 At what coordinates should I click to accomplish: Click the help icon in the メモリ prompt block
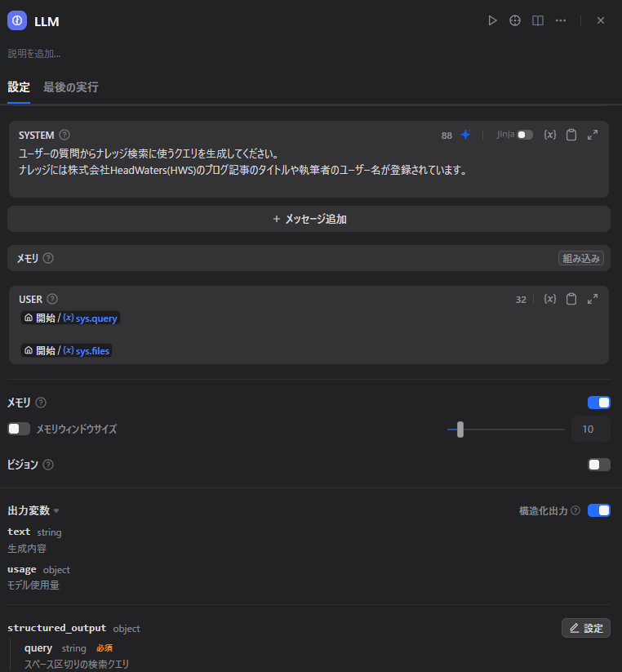pos(48,258)
